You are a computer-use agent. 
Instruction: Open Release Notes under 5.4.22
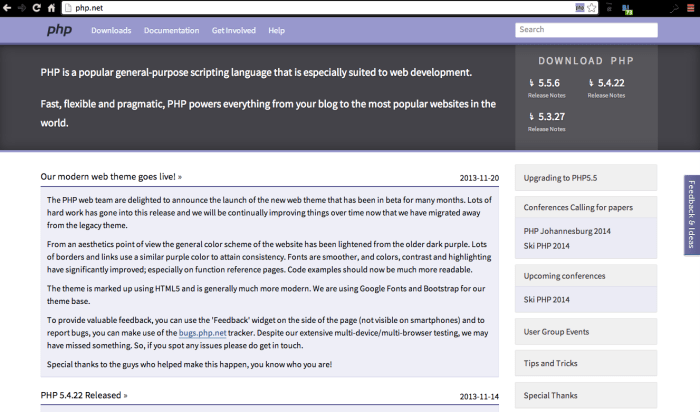[x=606, y=96]
